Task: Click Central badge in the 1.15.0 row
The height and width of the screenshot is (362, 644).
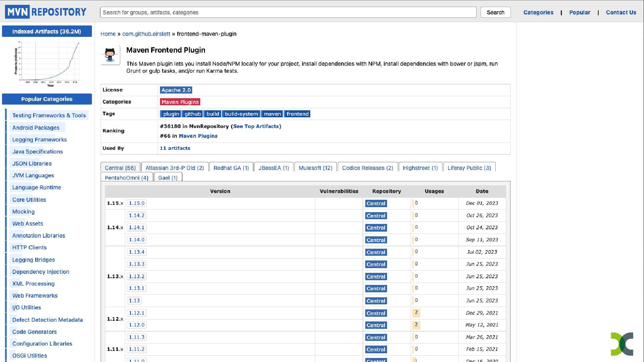Action: pyautogui.click(x=376, y=203)
